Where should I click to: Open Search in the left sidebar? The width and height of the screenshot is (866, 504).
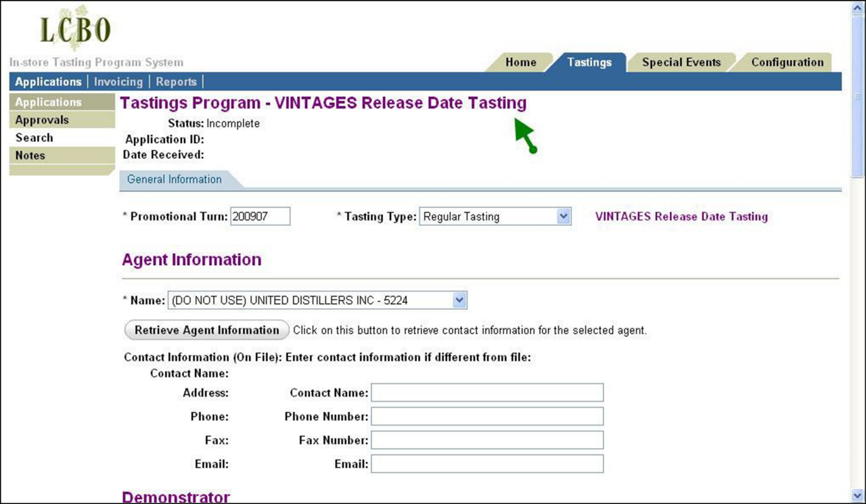tap(34, 137)
